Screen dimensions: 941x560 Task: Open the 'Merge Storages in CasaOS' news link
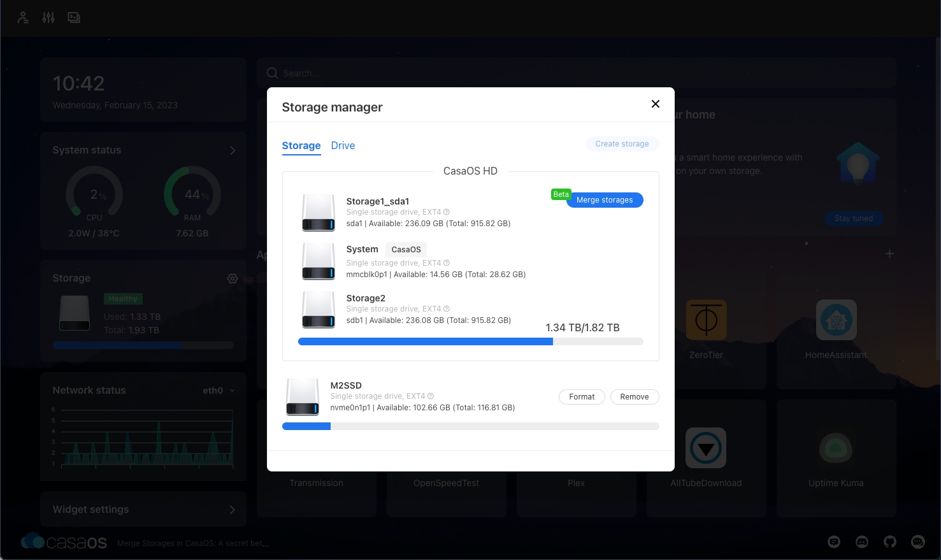click(x=193, y=543)
